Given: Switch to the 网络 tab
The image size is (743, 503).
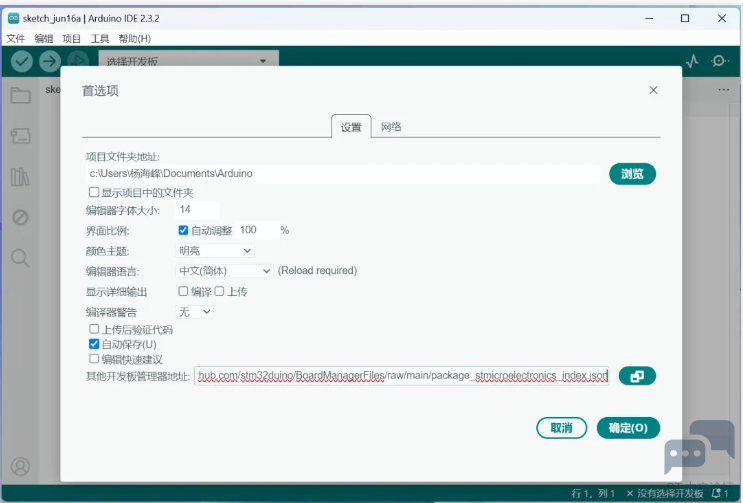Looking at the screenshot, I should point(391,126).
